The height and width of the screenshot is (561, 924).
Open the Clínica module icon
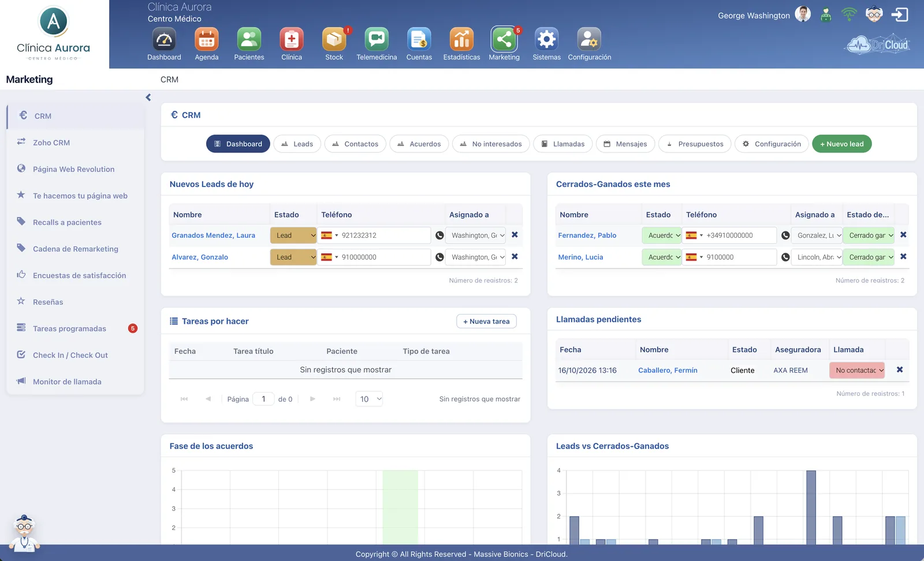(x=292, y=40)
